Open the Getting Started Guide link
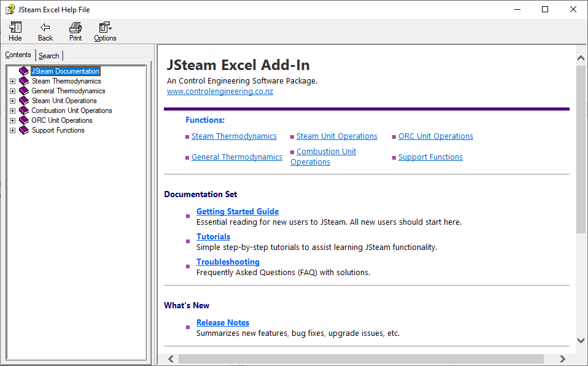This screenshot has height=366, width=588. [238, 211]
